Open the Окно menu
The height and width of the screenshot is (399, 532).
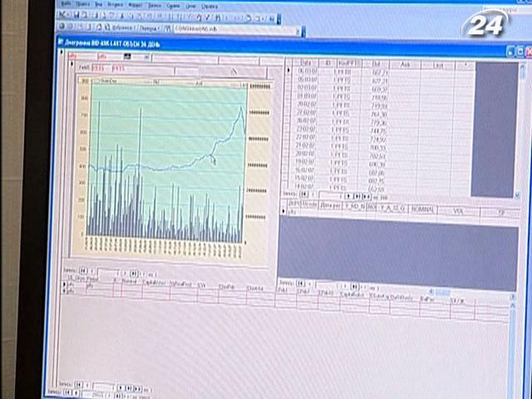pos(190,7)
